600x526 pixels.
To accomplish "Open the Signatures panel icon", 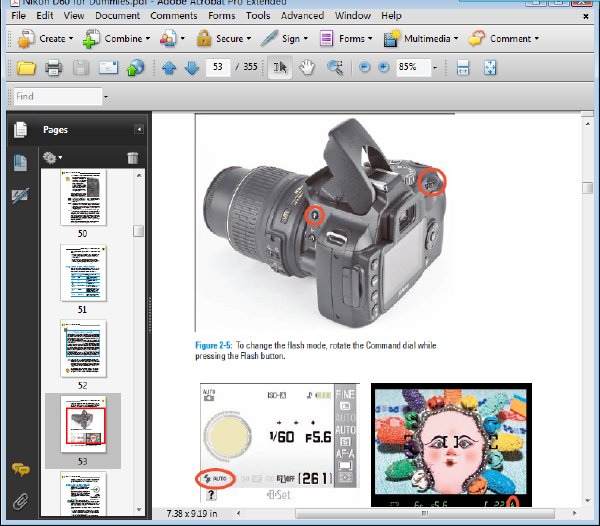I will click(x=20, y=195).
